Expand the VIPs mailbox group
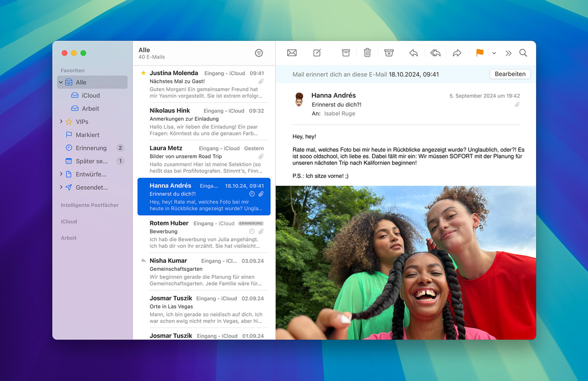Screen dimensions: 588x381 [x=61, y=122]
